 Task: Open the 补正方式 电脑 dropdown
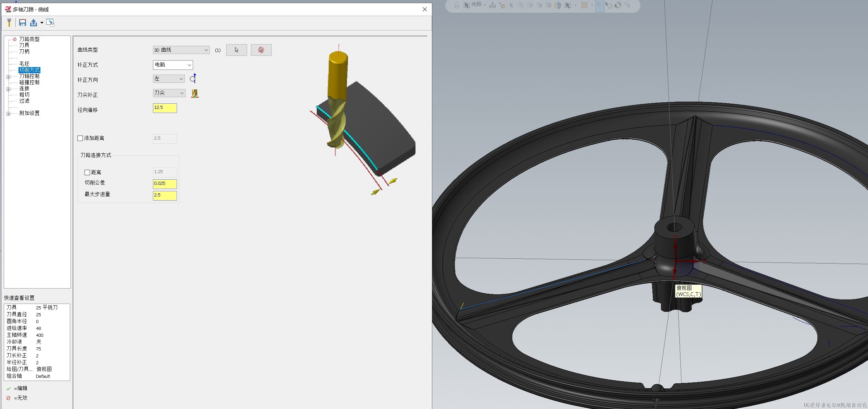[173, 65]
